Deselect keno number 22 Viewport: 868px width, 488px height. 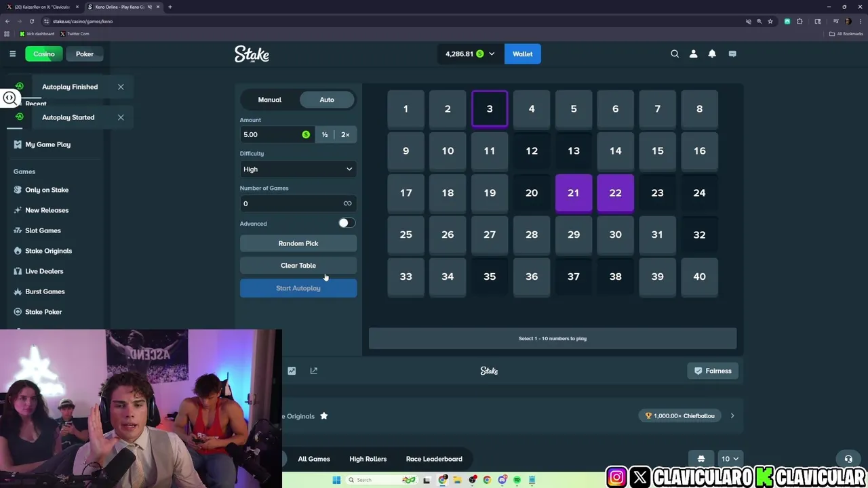(616, 193)
